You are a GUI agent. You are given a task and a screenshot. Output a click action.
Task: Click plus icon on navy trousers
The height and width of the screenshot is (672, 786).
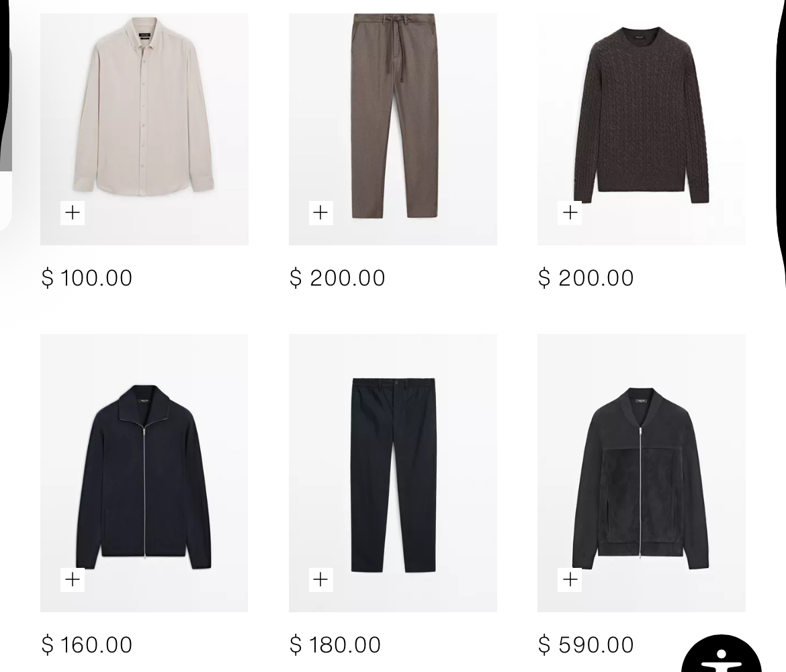pyautogui.click(x=321, y=580)
